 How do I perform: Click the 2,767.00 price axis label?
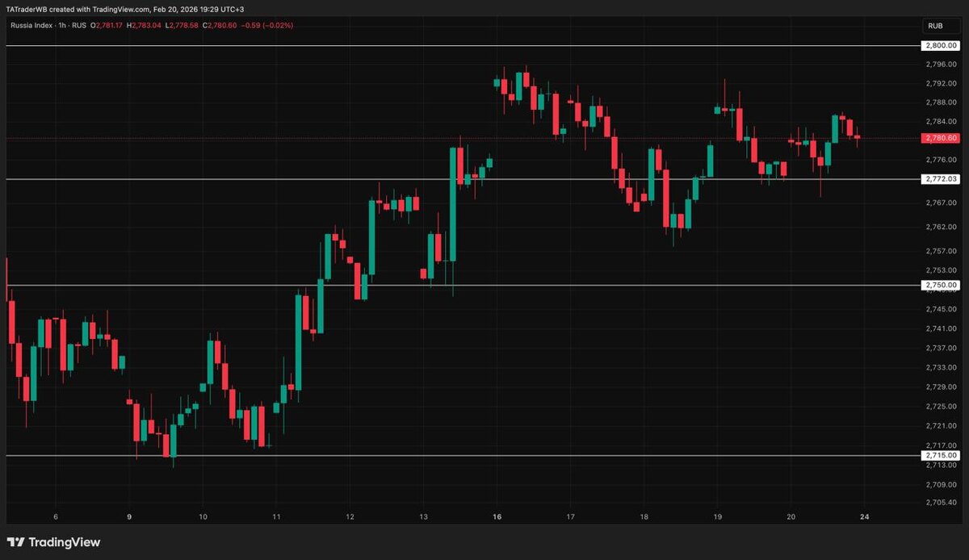pyautogui.click(x=942, y=203)
